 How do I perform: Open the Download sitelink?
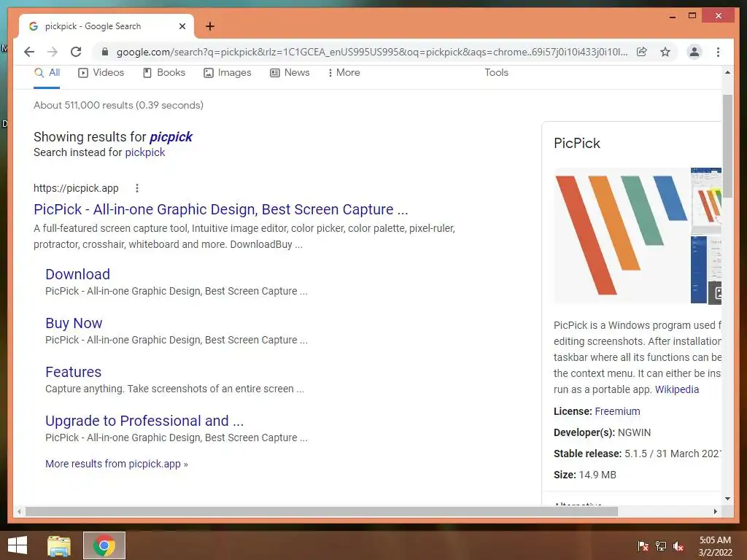77,274
